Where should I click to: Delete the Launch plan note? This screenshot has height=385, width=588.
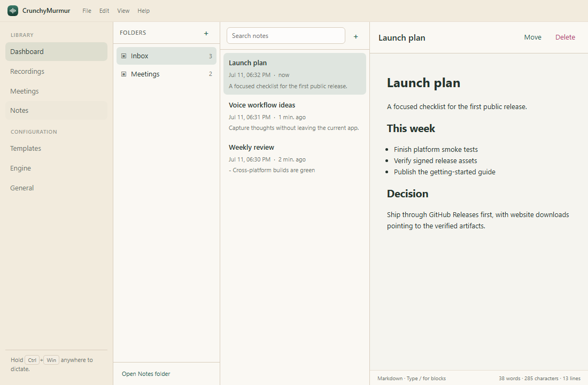click(x=565, y=37)
